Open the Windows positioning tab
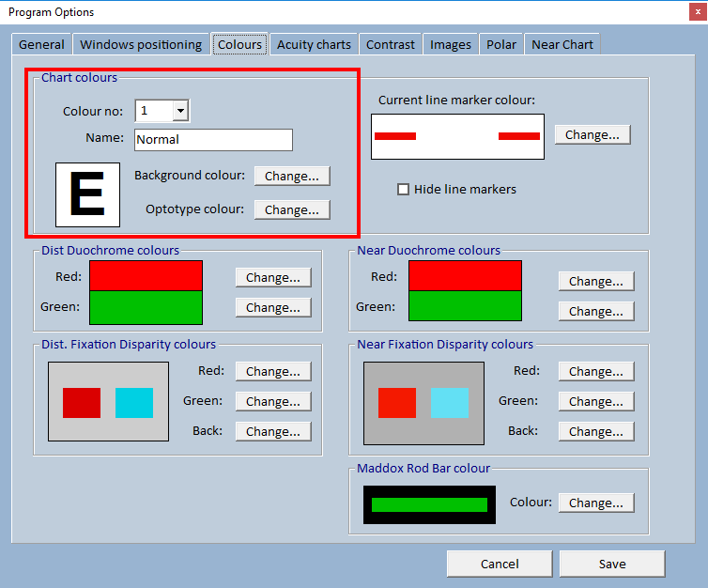 (x=141, y=45)
